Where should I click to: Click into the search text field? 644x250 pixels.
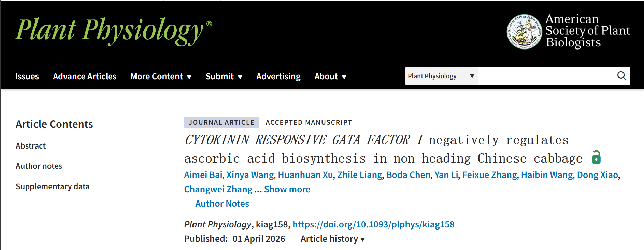pos(545,76)
